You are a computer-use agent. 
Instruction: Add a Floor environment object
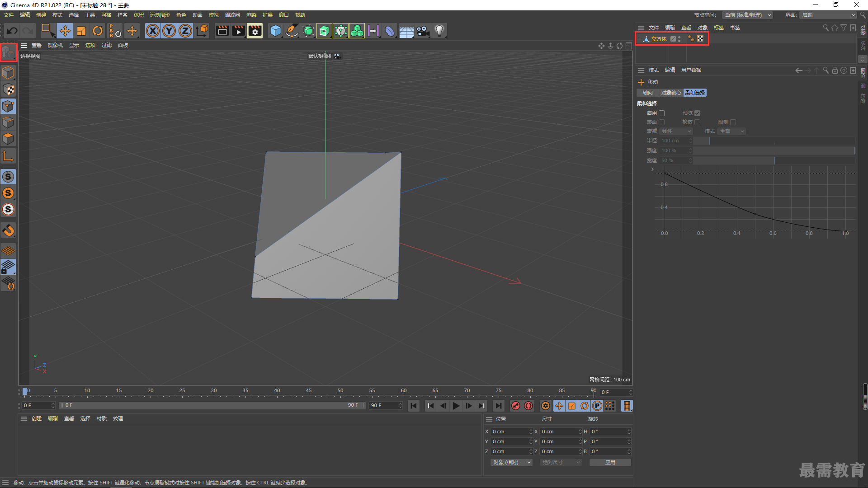406,31
